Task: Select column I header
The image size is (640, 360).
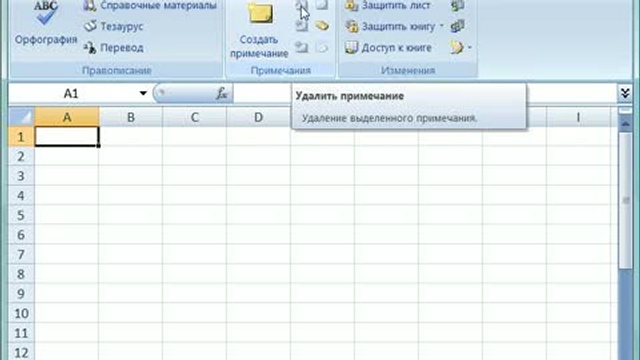Action: coord(578,117)
